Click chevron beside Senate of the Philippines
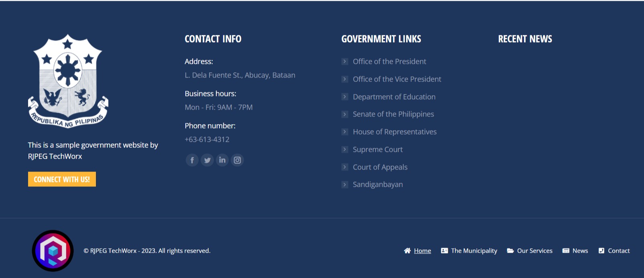This screenshot has width=644, height=278. pos(345,114)
